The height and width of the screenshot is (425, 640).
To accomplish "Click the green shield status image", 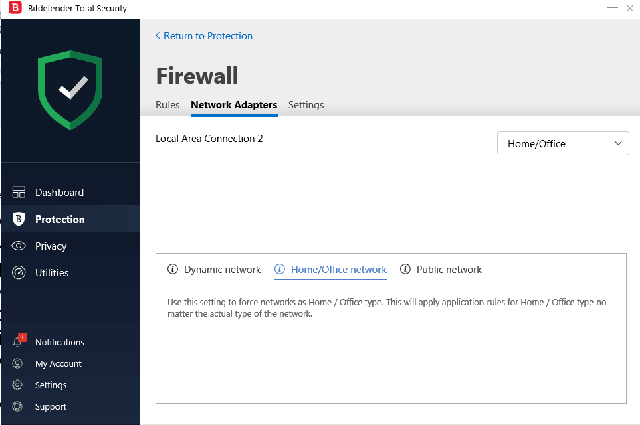I will [70, 90].
